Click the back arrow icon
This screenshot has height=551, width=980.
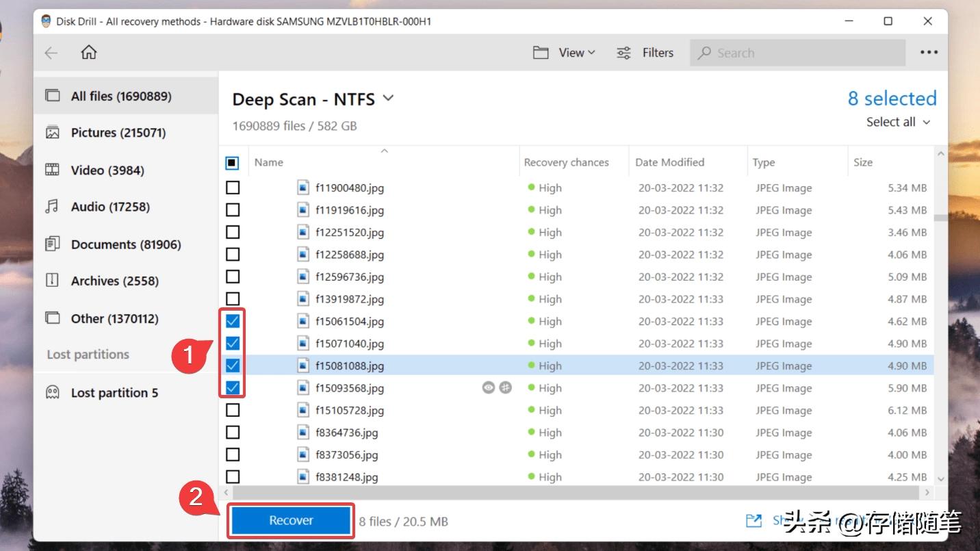click(51, 53)
